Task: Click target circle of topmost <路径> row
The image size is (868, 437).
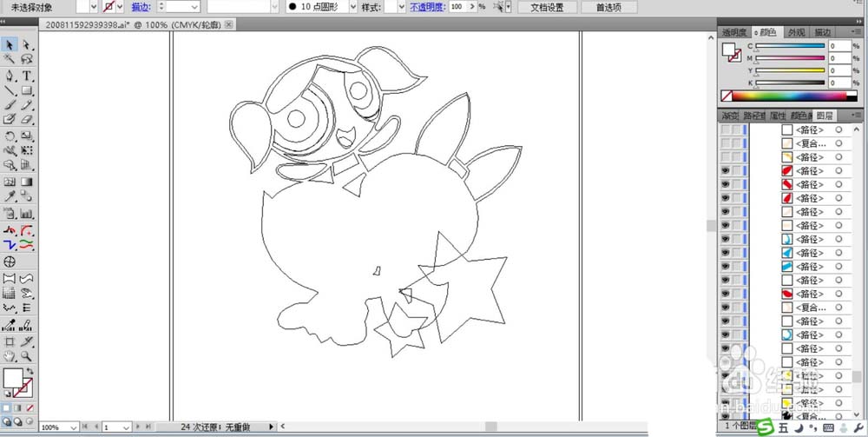Action: (x=838, y=129)
